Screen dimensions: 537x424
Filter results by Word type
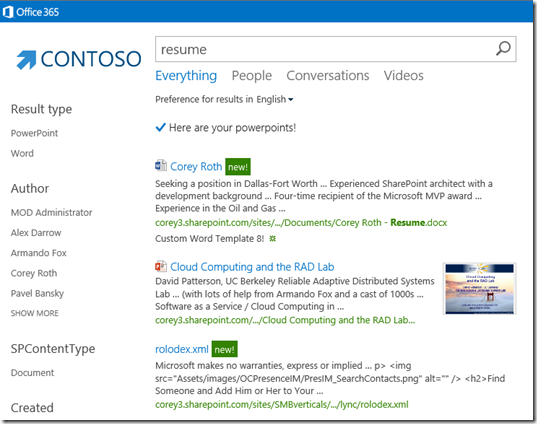click(x=22, y=153)
